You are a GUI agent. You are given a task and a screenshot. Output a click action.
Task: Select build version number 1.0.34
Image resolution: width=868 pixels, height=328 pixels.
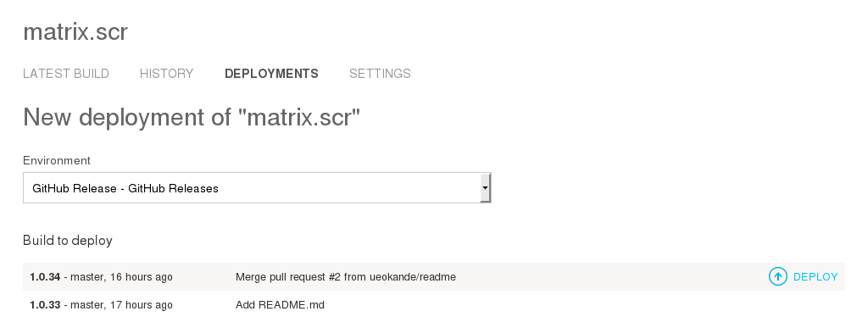pyautogui.click(x=45, y=277)
